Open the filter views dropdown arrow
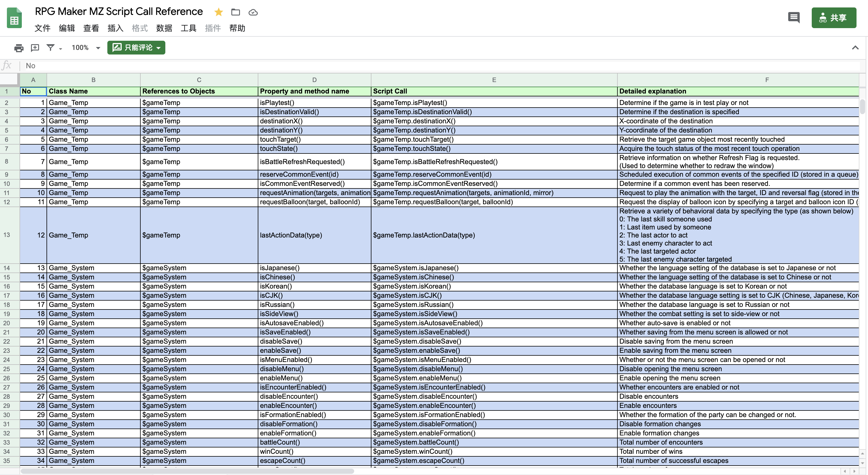 (x=61, y=49)
